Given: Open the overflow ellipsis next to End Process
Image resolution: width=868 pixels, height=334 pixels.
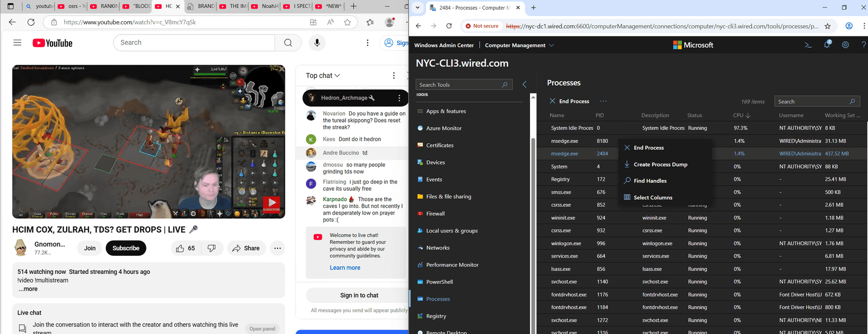Looking at the screenshot, I should click(x=603, y=101).
